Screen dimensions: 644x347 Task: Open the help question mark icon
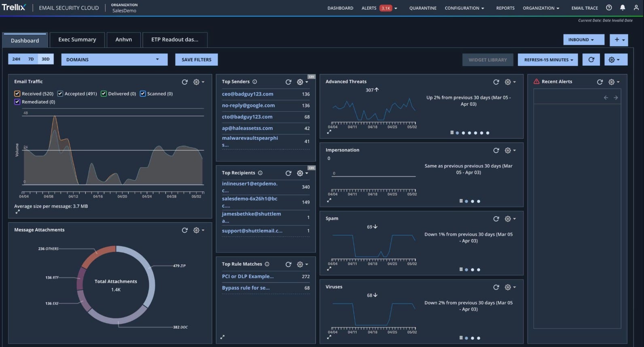point(609,8)
